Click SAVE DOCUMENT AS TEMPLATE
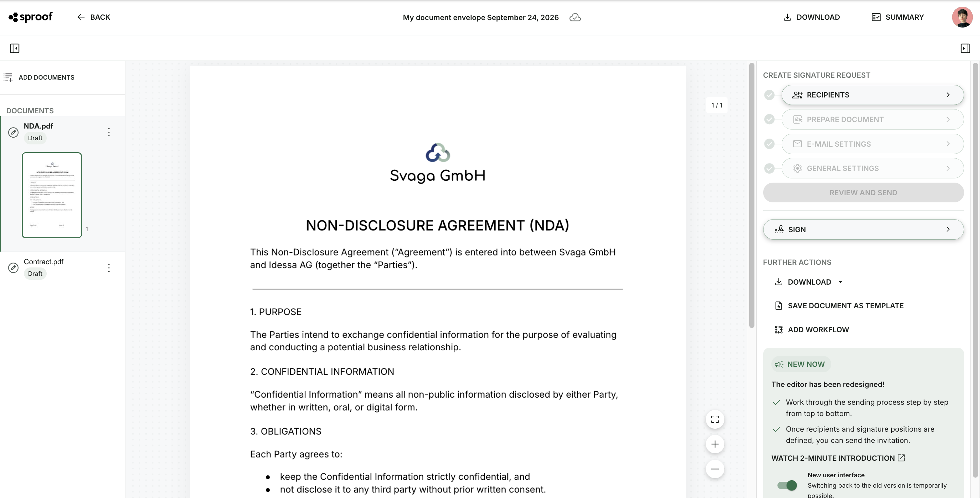980x498 pixels. [839, 306]
